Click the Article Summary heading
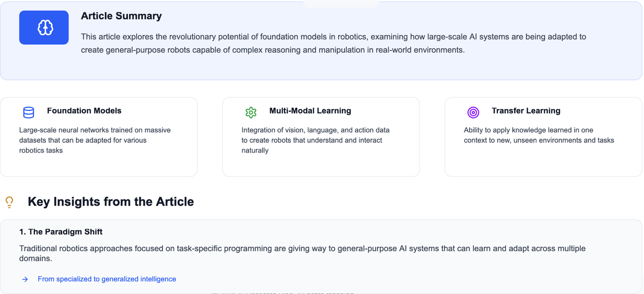This screenshot has height=294, width=644. 121,16
